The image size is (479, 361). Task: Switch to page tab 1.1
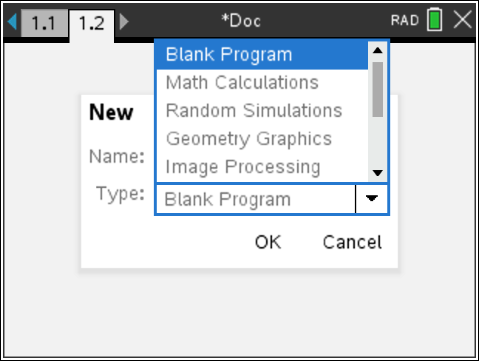click(44, 23)
